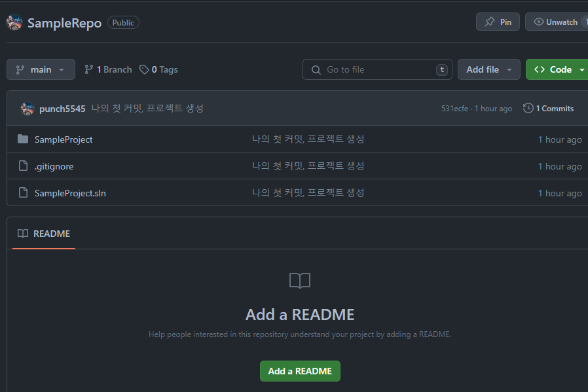Click the angle-brackets icon on Code button
588x392 pixels.
pyautogui.click(x=540, y=69)
